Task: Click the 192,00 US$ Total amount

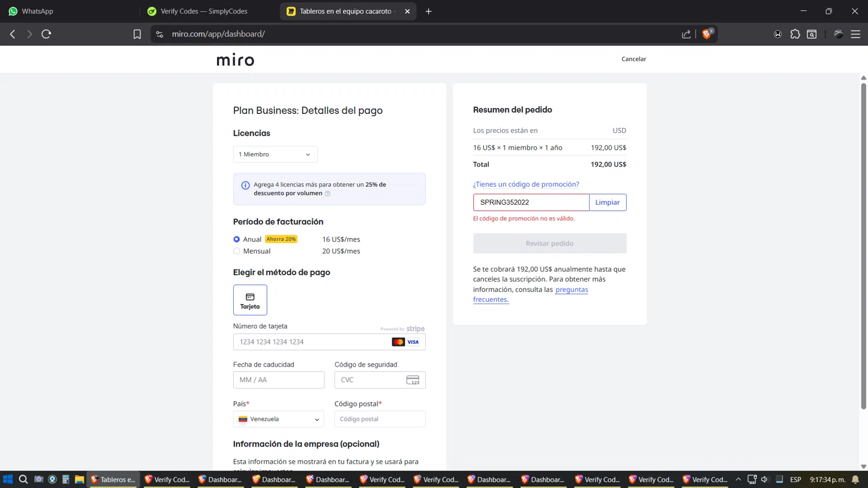Action: pos(608,165)
